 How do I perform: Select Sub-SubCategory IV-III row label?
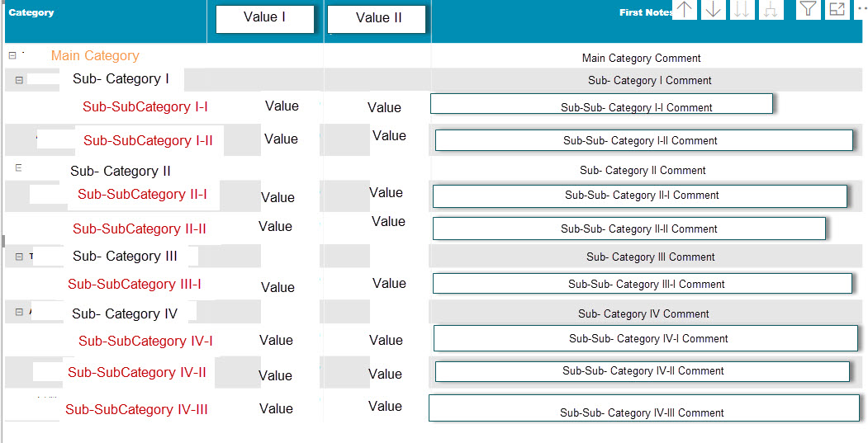(x=137, y=409)
